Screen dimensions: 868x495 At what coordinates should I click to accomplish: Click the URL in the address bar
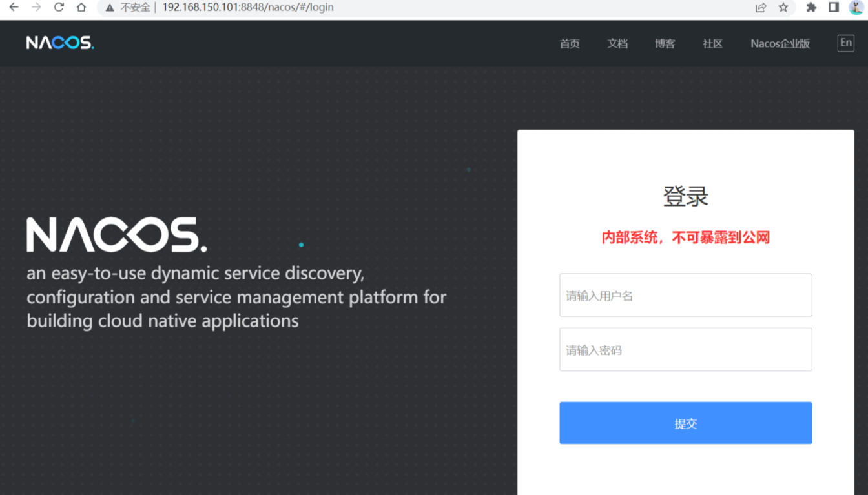point(248,8)
